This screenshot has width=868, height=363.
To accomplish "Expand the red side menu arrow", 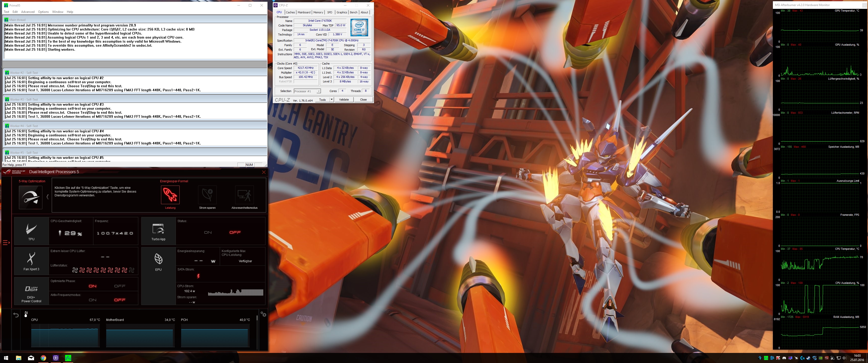I will click(6, 243).
